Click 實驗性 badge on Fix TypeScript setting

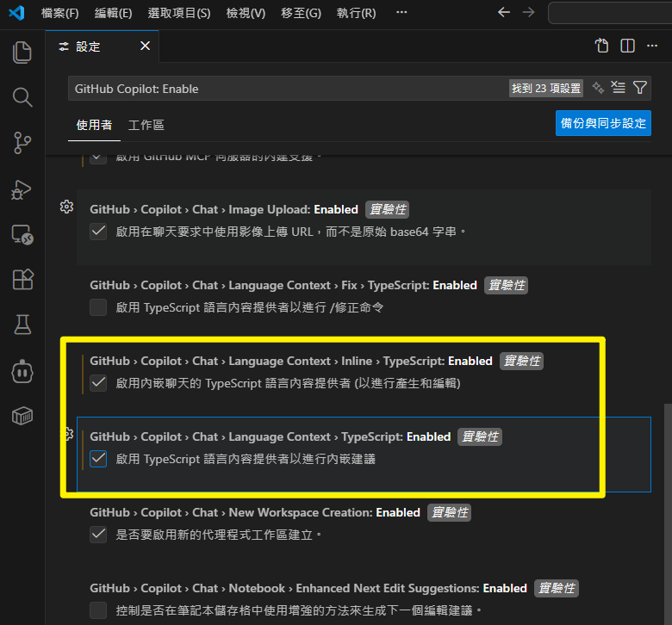[506, 285]
